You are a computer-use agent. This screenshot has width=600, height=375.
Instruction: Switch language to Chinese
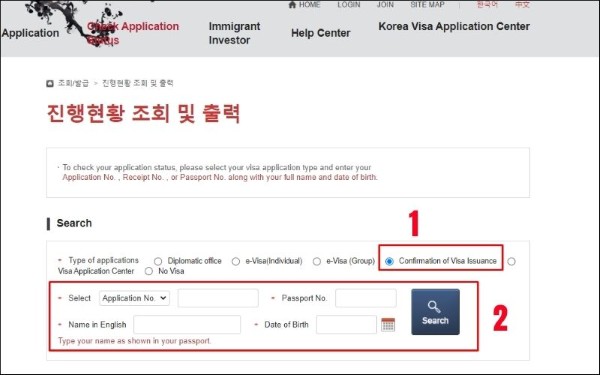pyautogui.click(x=522, y=5)
